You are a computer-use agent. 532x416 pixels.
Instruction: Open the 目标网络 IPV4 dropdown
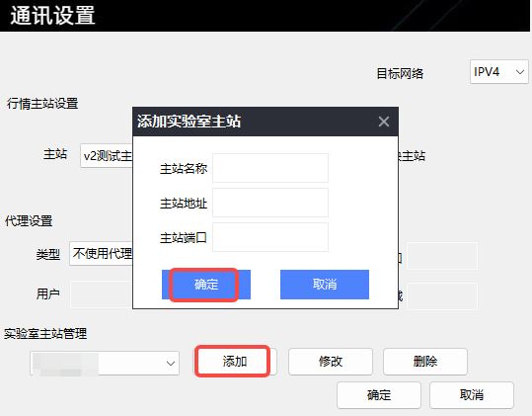pos(499,72)
